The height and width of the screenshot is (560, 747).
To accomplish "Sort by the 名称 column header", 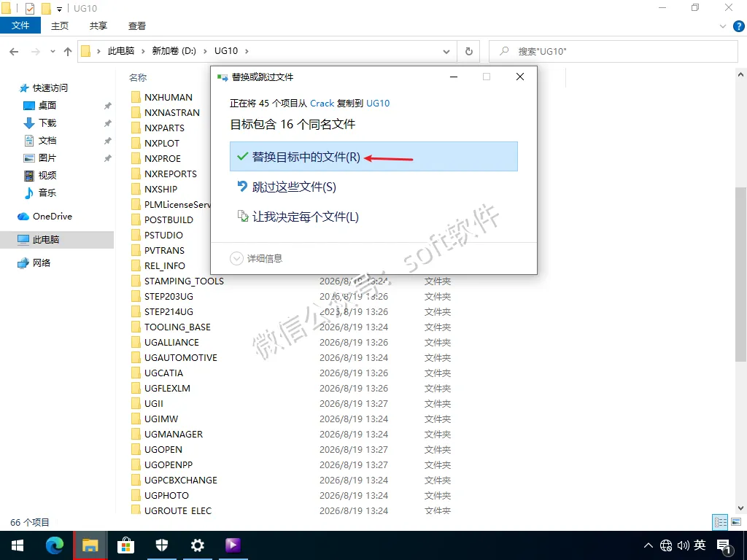I will coord(138,77).
